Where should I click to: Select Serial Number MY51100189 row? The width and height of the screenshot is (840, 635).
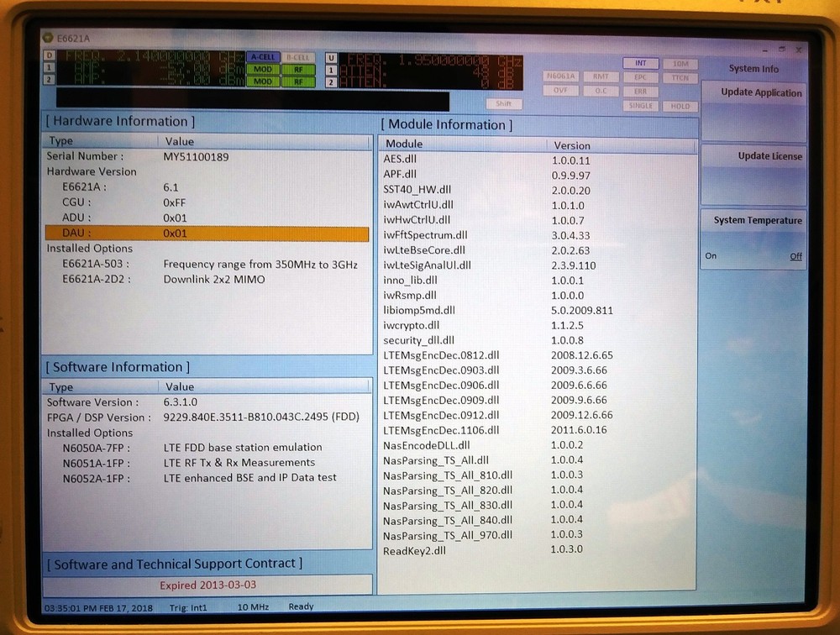coord(207,156)
